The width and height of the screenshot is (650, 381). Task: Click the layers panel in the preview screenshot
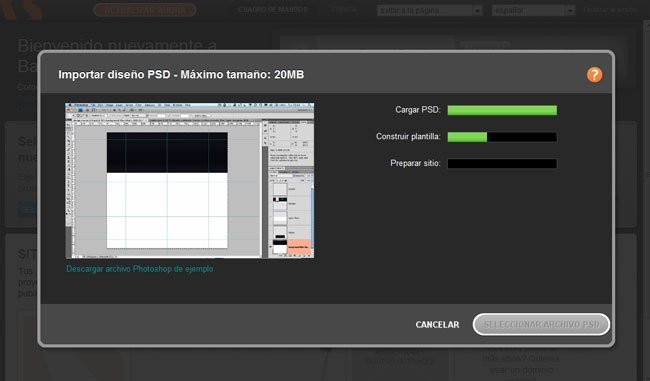[x=291, y=211]
